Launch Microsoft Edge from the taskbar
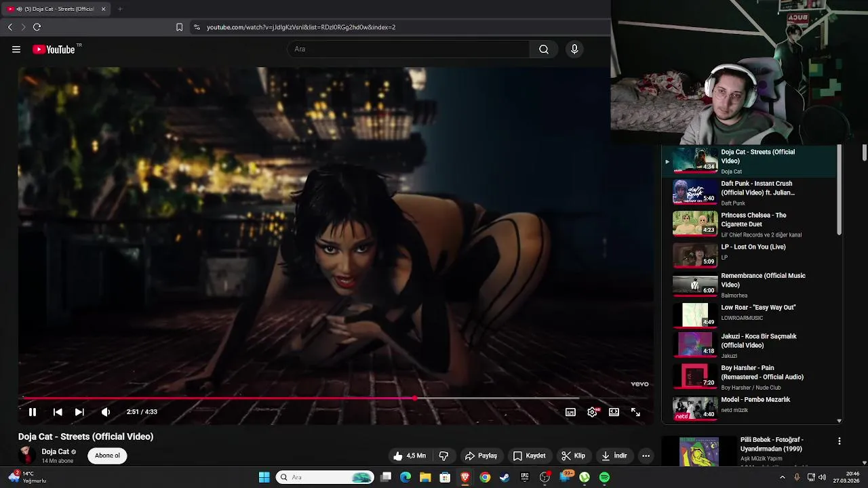 pos(406,477)
